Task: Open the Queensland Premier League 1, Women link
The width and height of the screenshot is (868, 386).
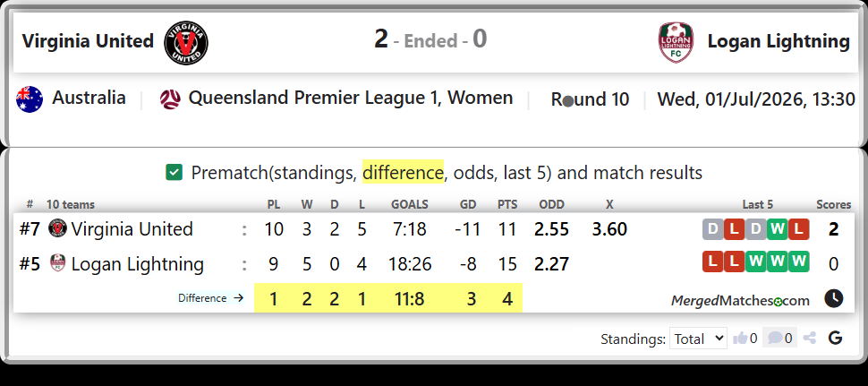Action: tap(351, 98)
